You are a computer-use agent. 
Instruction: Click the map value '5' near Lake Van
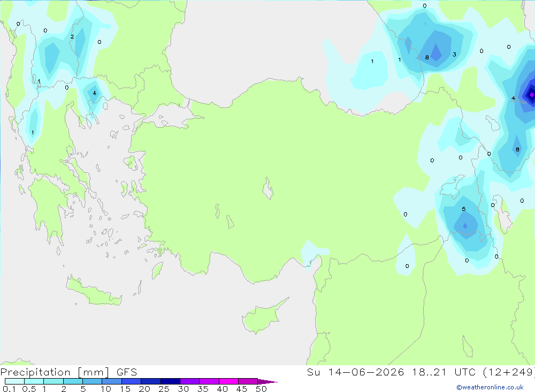click(463, 209)
